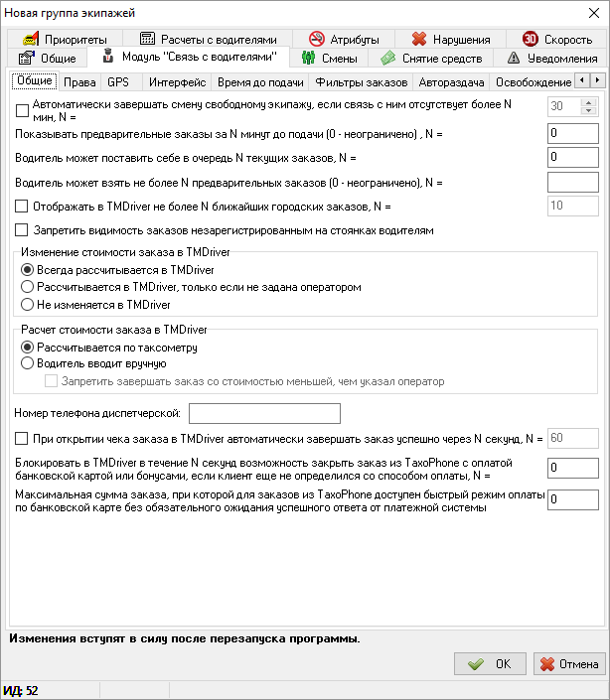Select Рассчитывается по таксометру option
The width and height of the screenshot is (610, 700).
[27, 347]
